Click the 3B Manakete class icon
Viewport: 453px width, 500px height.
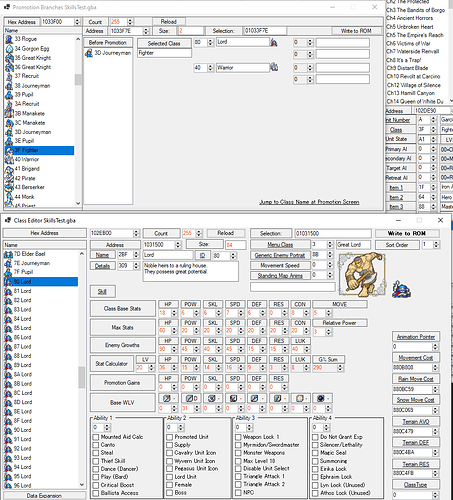point(9,114)
